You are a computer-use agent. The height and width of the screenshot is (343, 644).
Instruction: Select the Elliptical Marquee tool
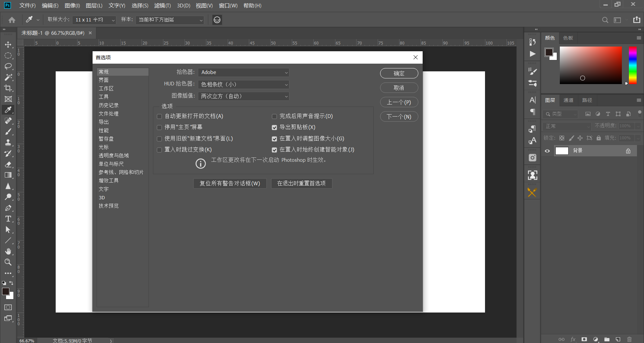(x=8, y=56)
